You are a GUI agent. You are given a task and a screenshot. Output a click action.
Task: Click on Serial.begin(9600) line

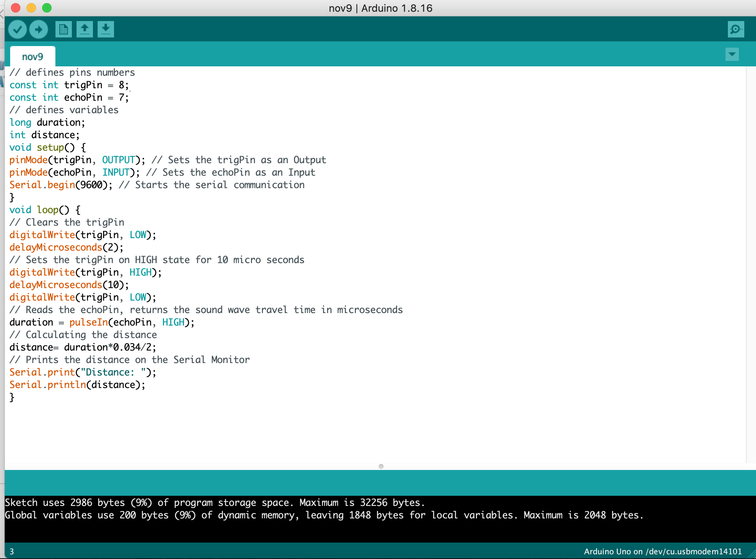tap(157, 185)
